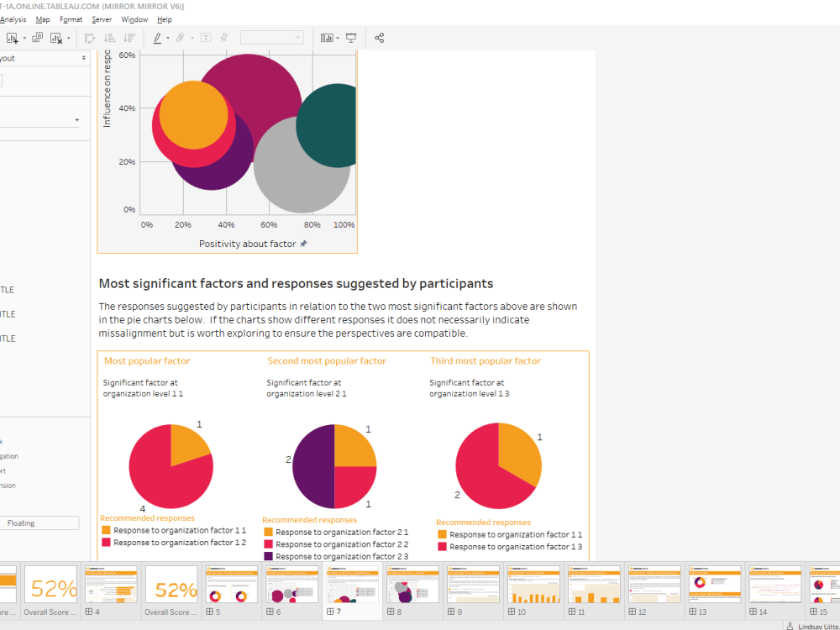
Task: Click the section title about most significant factors
Action: tap(297, 283)
